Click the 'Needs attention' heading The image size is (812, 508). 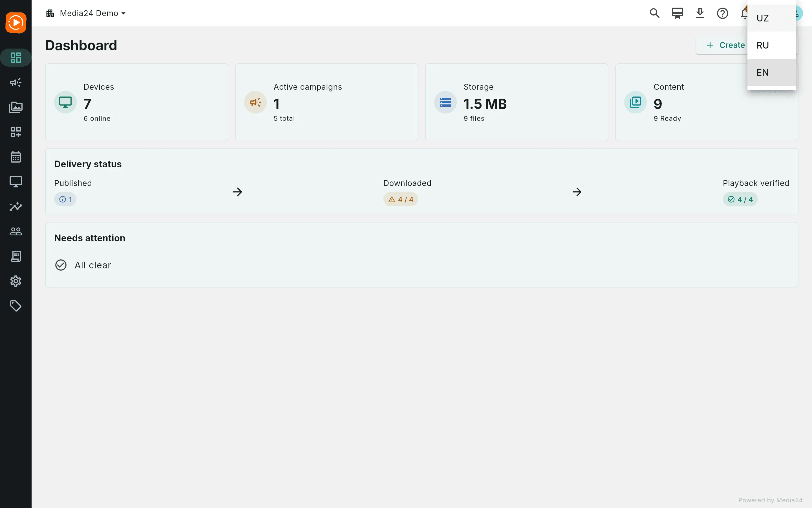(90, 238)
